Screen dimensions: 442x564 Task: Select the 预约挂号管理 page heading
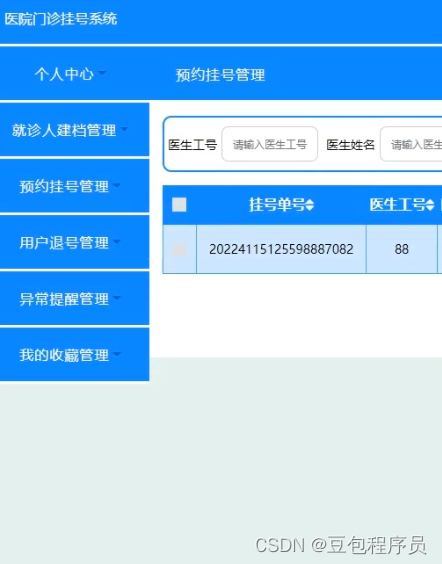pos(220,75)
